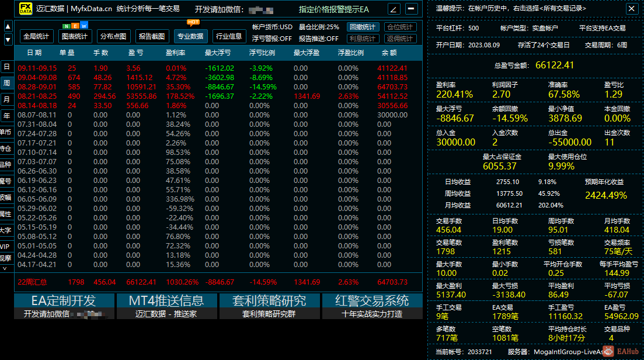Sort by the 盈亏 column header
Image resolution: width=644 pixels, height=360 pixels.
coord(135,53)
